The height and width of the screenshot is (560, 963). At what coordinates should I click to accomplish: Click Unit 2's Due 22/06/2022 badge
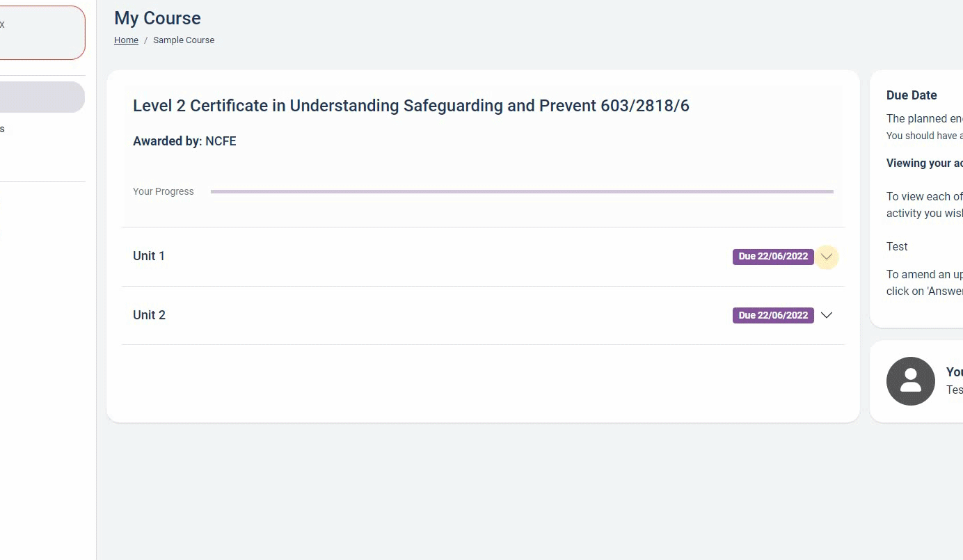773,316
